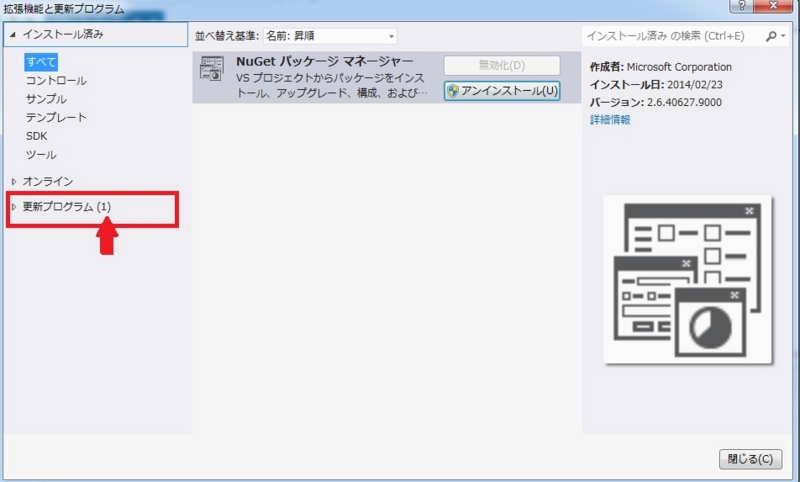Select the サンプル category
The image size is (800, 482).
pyautogui.click(x=46, y=99)
